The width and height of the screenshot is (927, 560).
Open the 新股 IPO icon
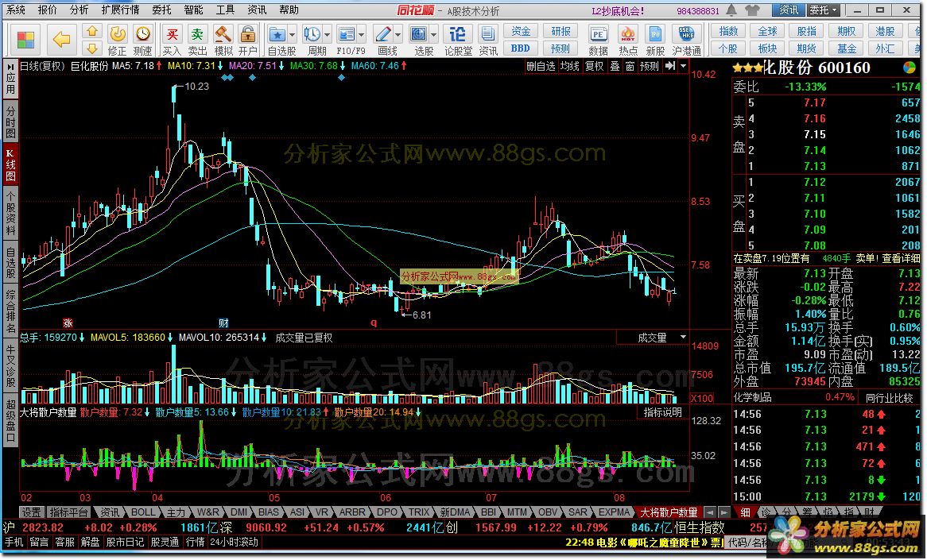[x=655, y=41]
